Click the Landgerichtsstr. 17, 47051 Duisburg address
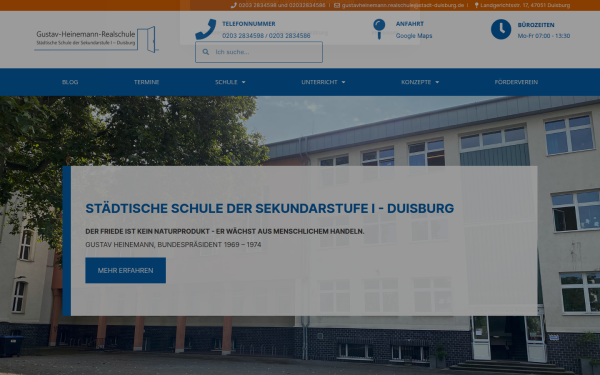This screenshot has height=375, width=600. [x=525, y=5]
